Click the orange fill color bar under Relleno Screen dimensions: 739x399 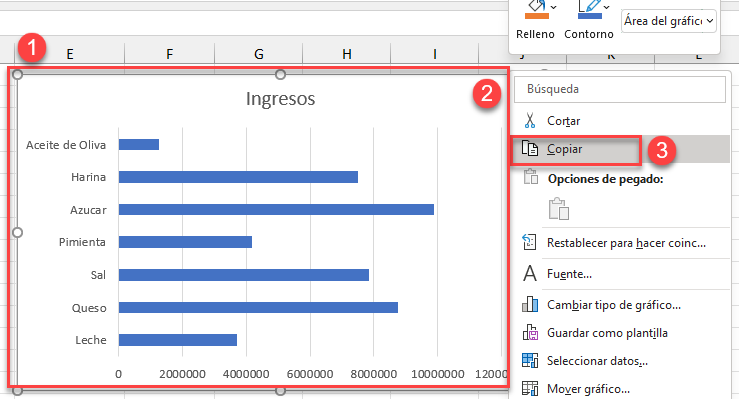(537, 16)
